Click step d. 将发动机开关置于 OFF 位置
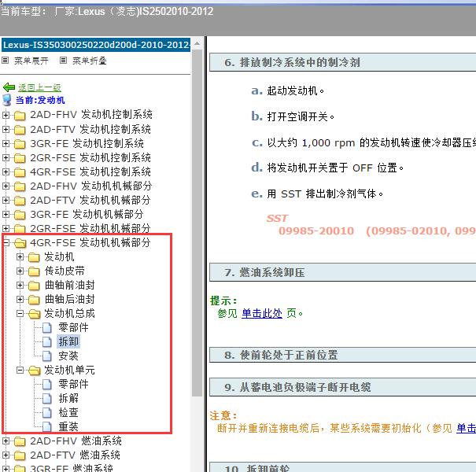Screen dimensions: 476x472 327,168
